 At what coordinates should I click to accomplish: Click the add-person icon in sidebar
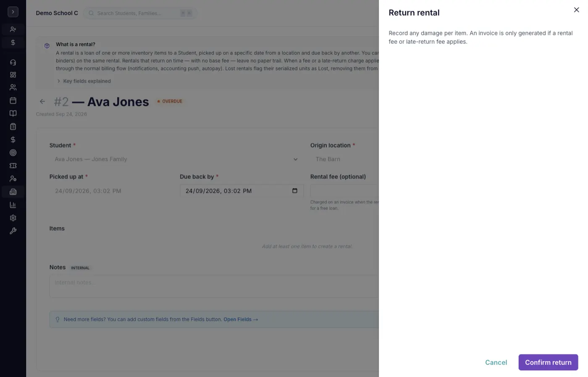(13, 29)
